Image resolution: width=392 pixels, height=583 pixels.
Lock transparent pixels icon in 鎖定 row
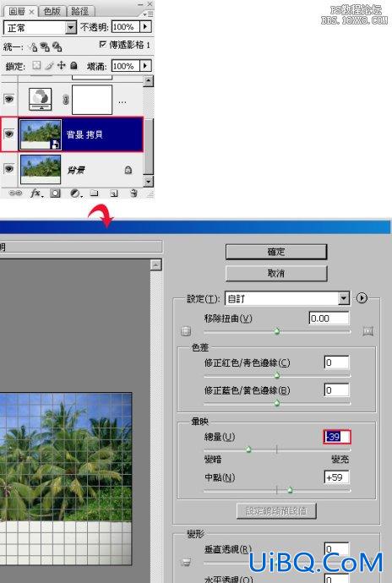[x=36, y=66]
